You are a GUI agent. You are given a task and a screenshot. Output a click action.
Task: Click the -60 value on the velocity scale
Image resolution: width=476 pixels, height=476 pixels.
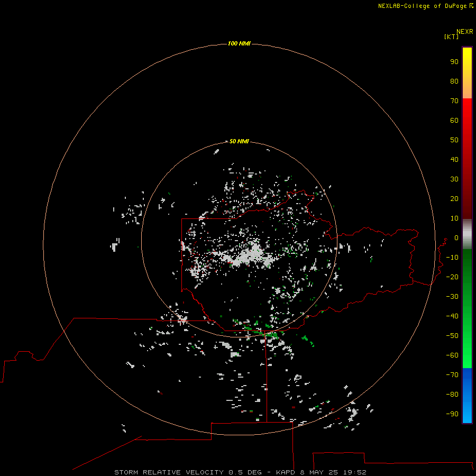coord(452,355)
